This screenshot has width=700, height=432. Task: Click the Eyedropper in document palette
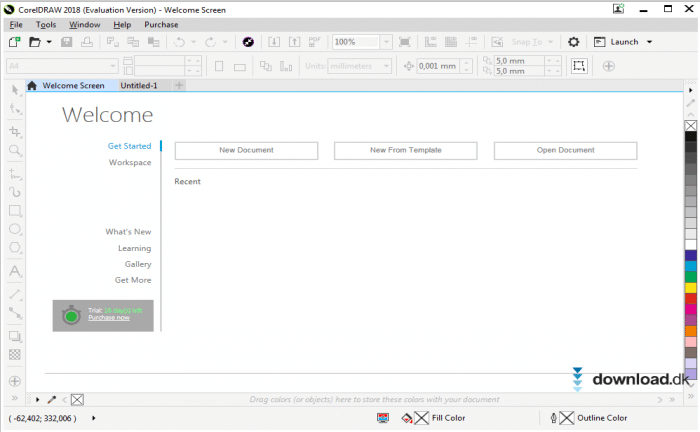pos(52,399)
